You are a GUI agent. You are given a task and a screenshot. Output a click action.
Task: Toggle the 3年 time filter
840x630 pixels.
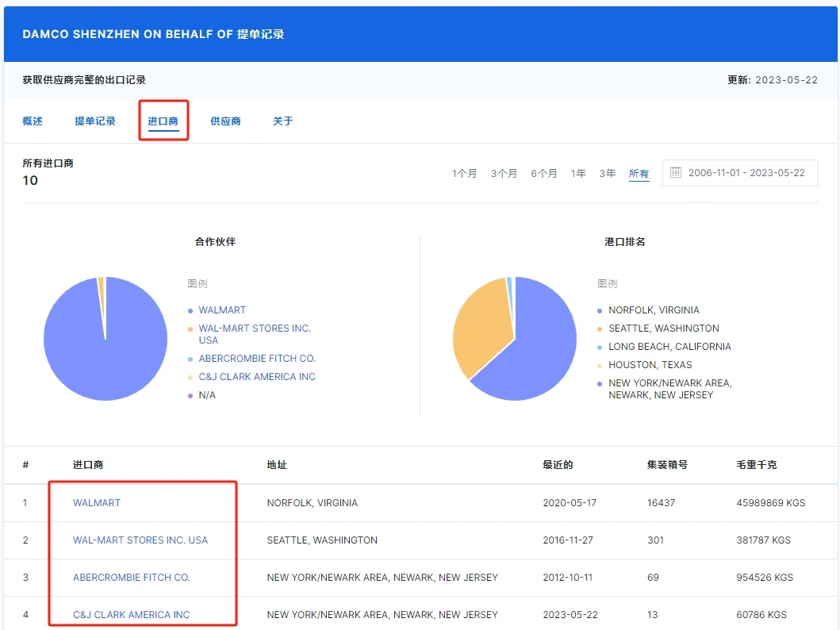pyautogui.click(x=607, y=173)
